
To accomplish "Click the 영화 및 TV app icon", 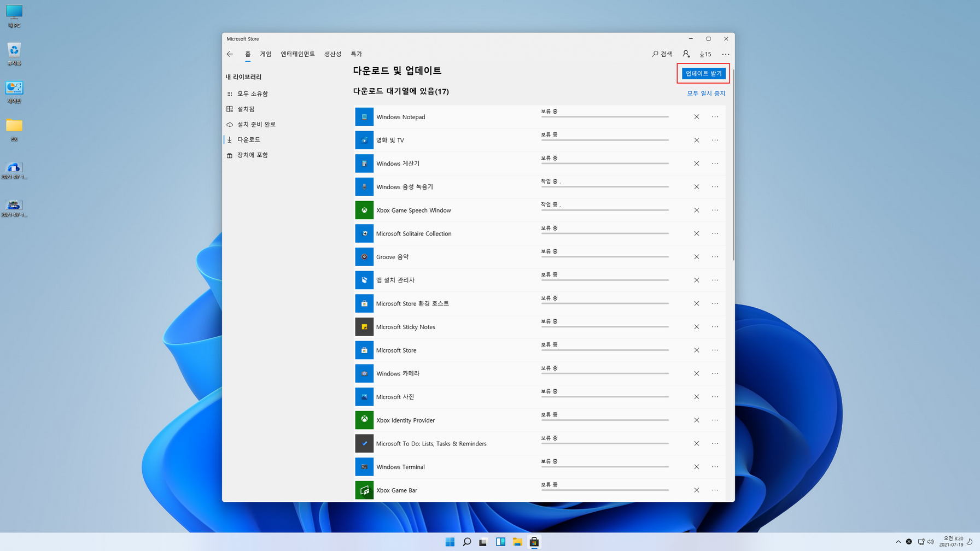I will coord(364,140).
